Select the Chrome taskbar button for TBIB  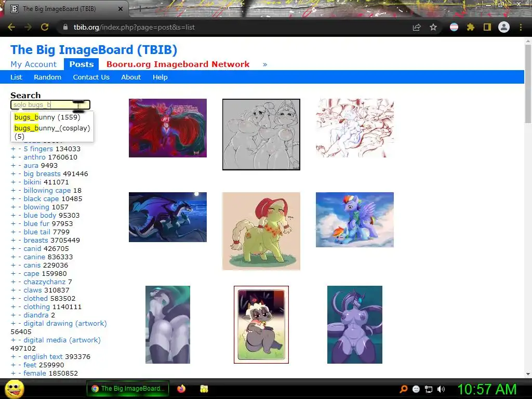click(128, 389)
